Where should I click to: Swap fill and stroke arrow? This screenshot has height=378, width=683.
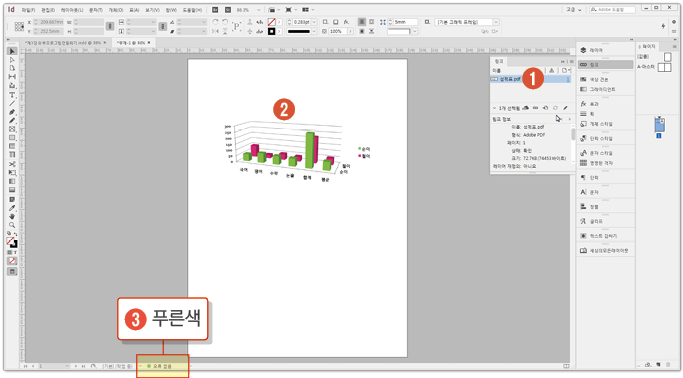tap(15, 234)
